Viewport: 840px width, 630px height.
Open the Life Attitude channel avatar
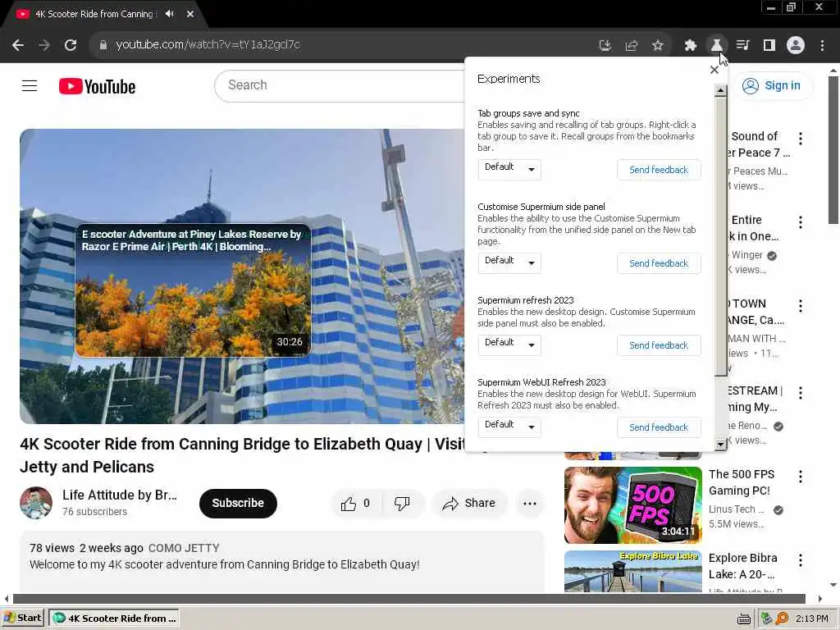36,503
